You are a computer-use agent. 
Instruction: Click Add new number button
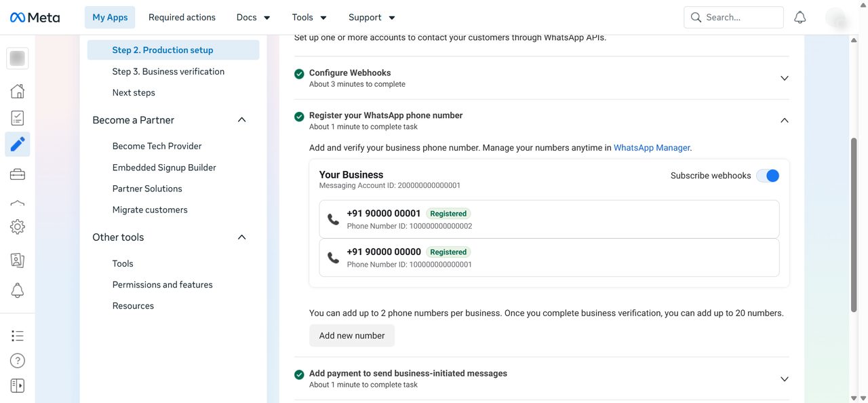pyautogui.click(x=352, y=336)
